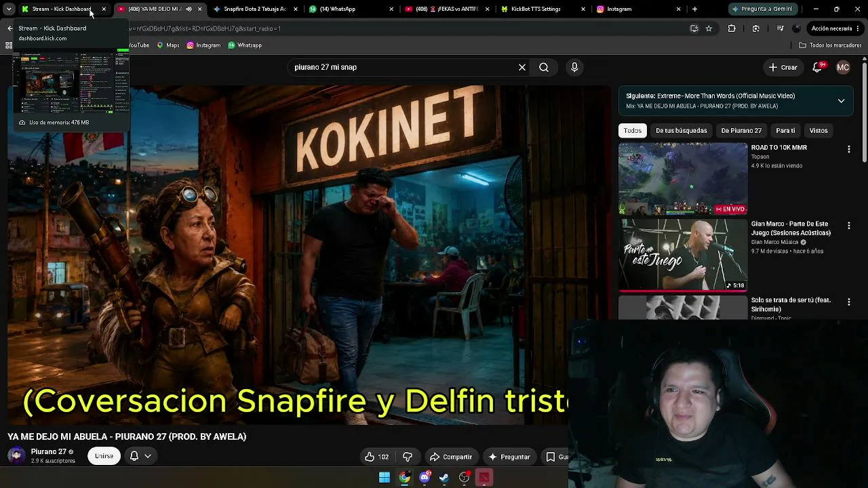Collapse the Siguiente mix playlist panel
The height and width of the screenshot is (488, 868).
(x=841, y=101)
